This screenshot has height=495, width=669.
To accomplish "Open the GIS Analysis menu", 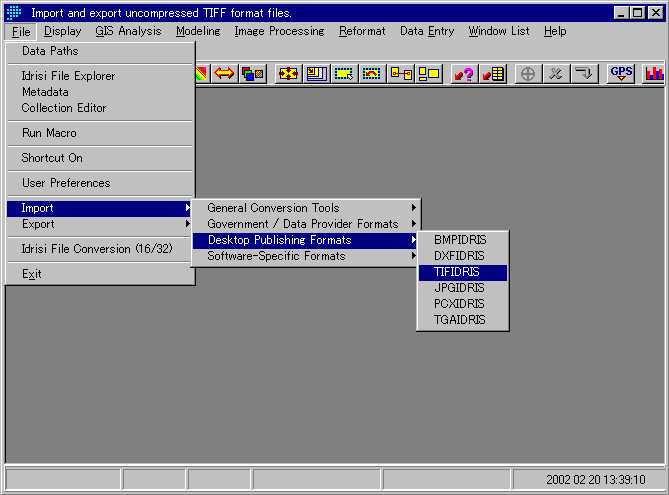I will tap(128, 31).
